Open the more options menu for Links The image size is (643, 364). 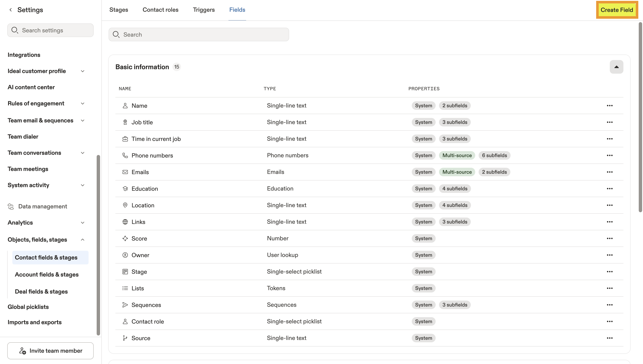[x=610, y=222]
